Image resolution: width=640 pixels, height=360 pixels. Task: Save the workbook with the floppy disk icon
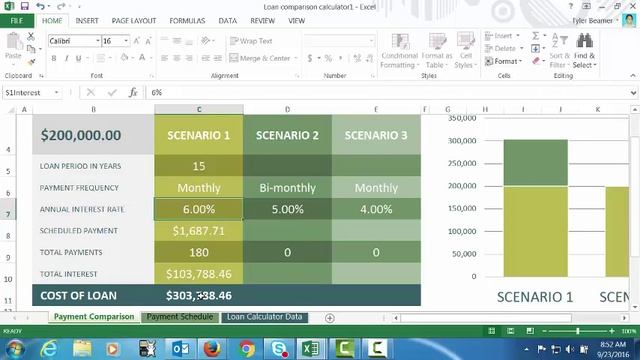click(x=25, y=6)
